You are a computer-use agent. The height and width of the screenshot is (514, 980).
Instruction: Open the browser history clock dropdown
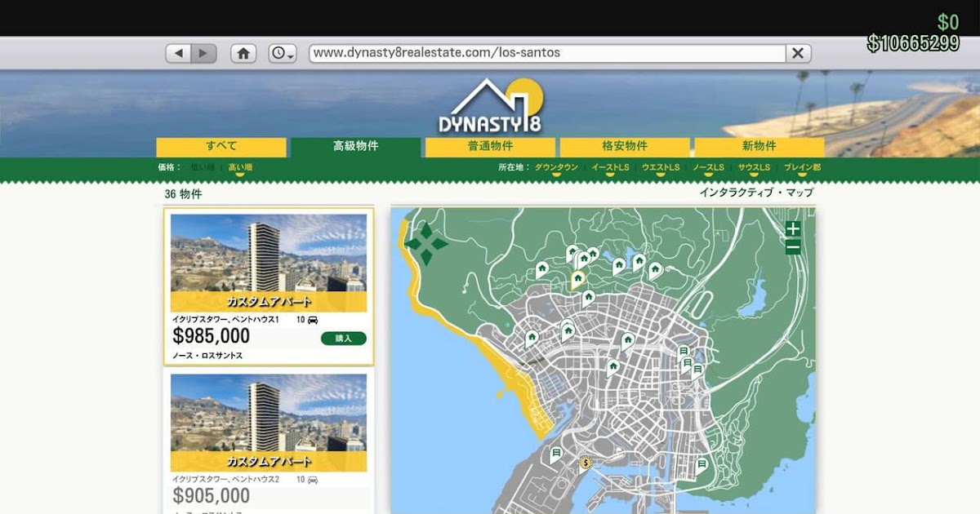click(x=283, y=53)
